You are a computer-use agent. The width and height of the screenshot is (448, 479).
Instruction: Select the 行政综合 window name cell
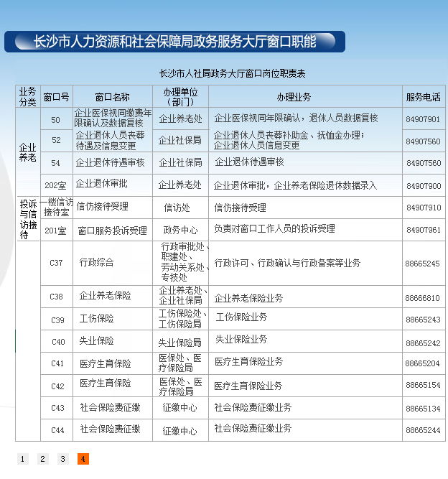(x=96, y=263)
